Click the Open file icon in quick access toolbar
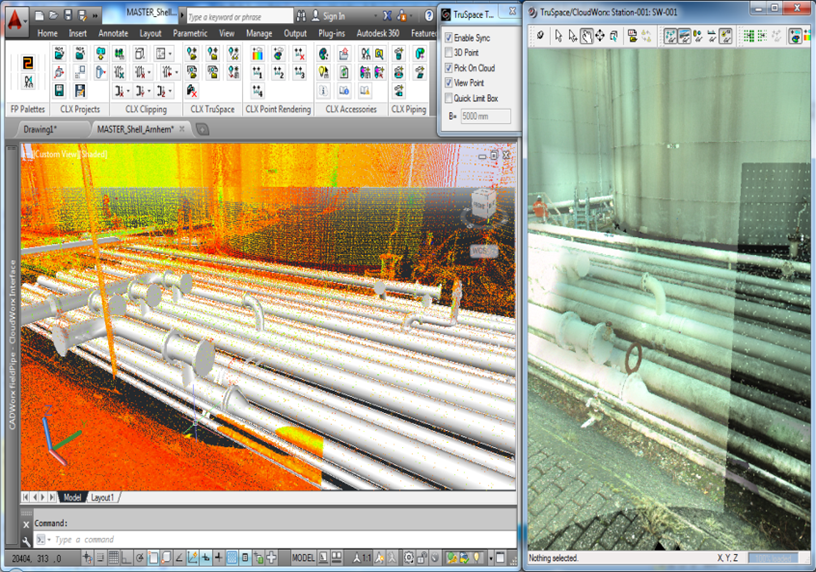The height and width of the screenshot is (572, 816). tap(53, 16)
